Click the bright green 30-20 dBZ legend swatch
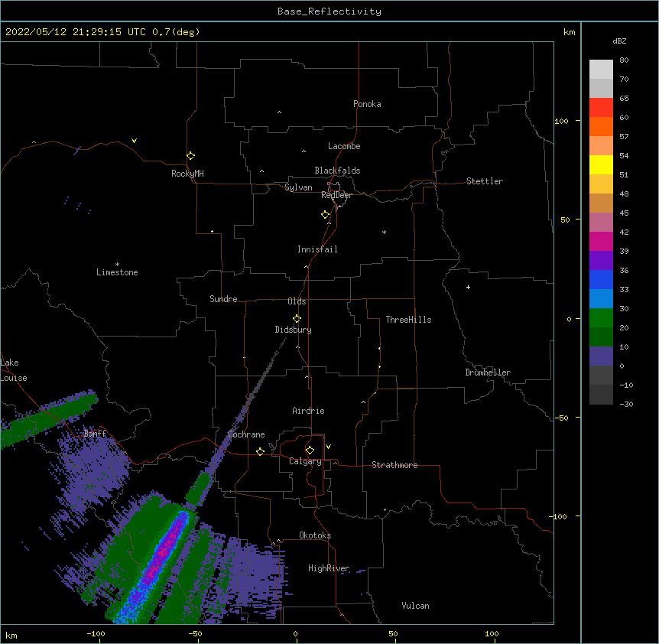The height and width of the screenshot is (644, 659). [601, 318]
